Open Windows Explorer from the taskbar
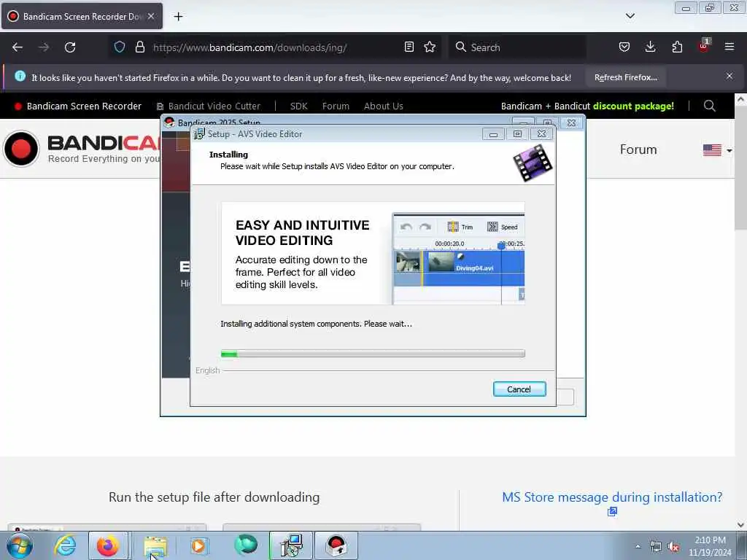Image resolution: width=747 pixels, height=560 pixels. 155,545
